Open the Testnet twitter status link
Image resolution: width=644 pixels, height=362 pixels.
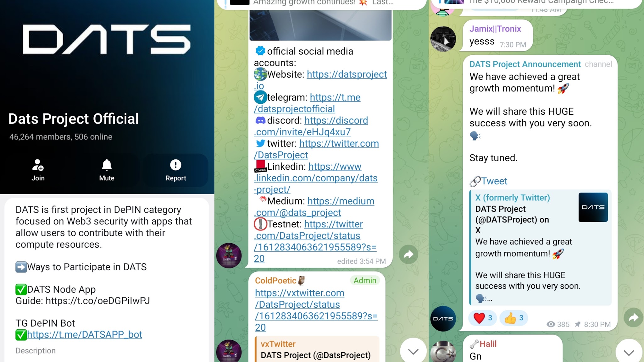(315, 241)
